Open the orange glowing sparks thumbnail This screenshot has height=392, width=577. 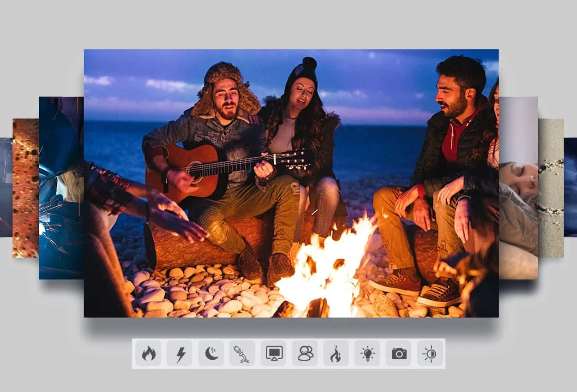25,188
